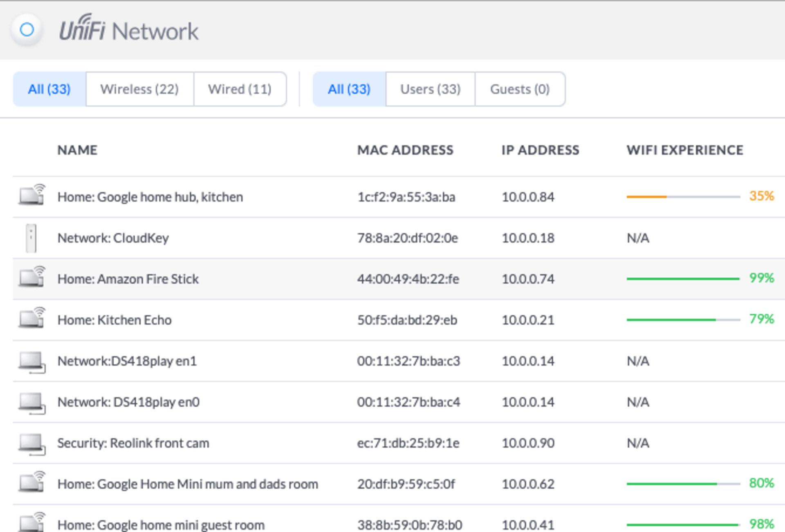Viewport: 785px width, 532px height.
Task: Sort by the IP ADDRESS column header
Action: (x=540, y=150)
